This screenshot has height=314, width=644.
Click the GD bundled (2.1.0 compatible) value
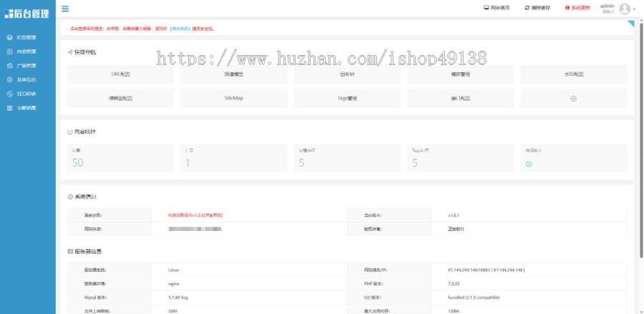(x=474, y=298)
